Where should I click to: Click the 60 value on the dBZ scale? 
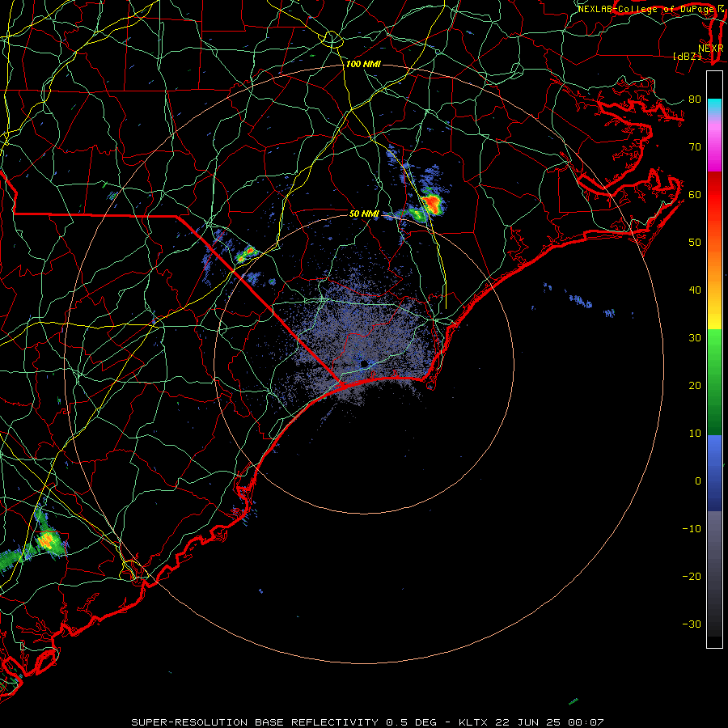point(695,194)
